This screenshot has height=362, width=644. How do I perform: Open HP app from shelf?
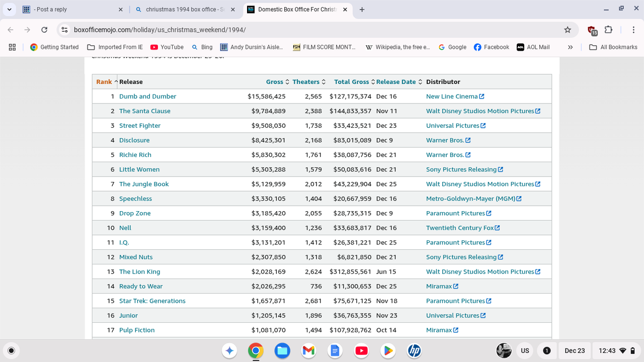pos(414,350)
